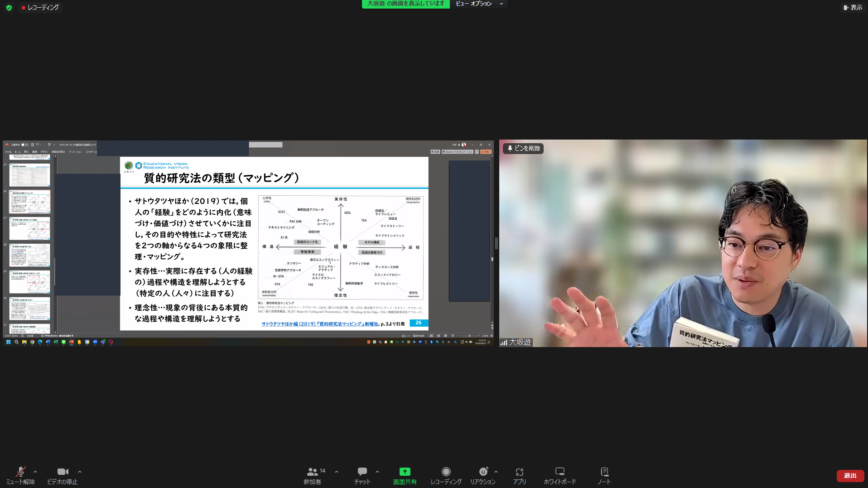Viewport: 868px width, 488px height.
Task: Click the Recording button (レコーディング)
Action: point(446,475)
